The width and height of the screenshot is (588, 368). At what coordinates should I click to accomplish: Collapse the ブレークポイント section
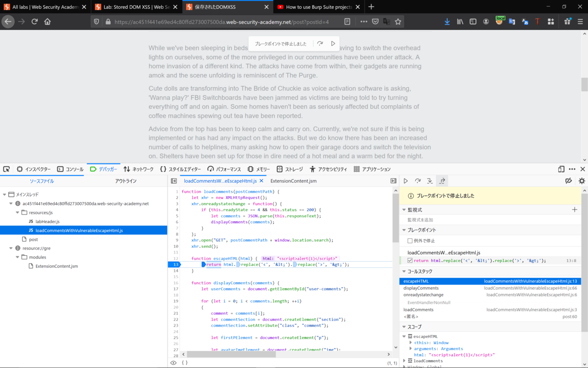pyautogui.click(x=404, y=230)
